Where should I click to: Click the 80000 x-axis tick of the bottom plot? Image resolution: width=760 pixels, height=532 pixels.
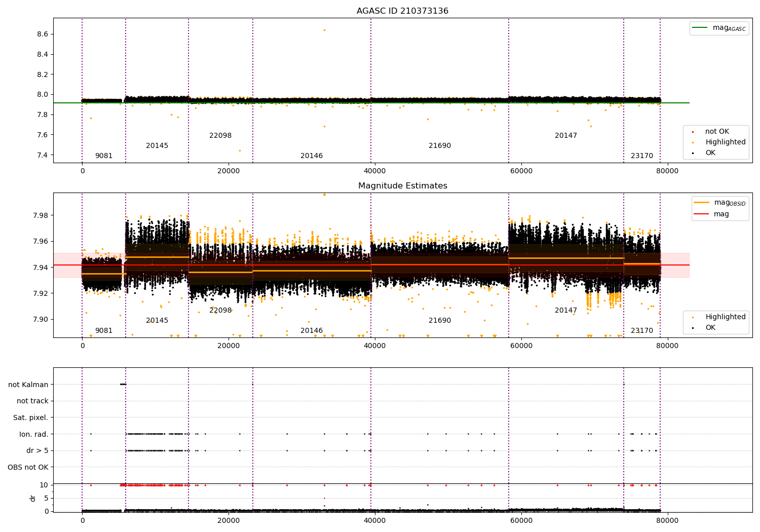coord(667,520)
